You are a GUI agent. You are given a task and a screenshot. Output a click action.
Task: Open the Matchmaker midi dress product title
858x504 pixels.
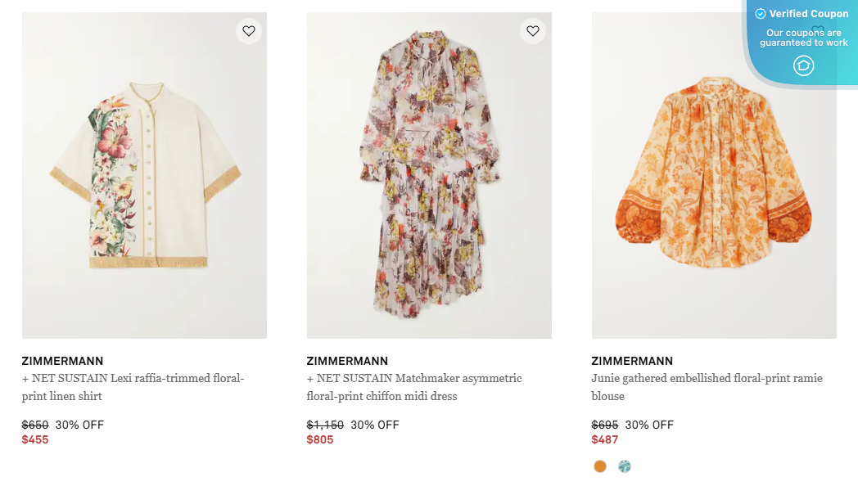tap(414, 387)
